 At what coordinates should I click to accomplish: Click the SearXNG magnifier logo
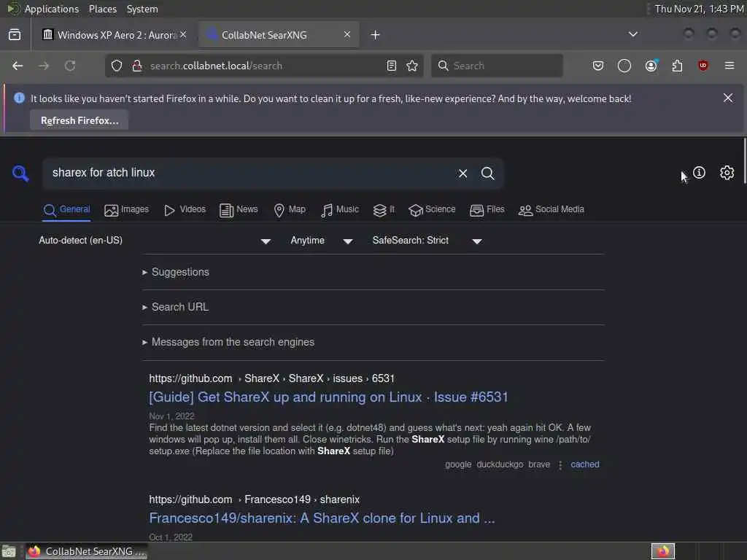(x=20, y=174)
